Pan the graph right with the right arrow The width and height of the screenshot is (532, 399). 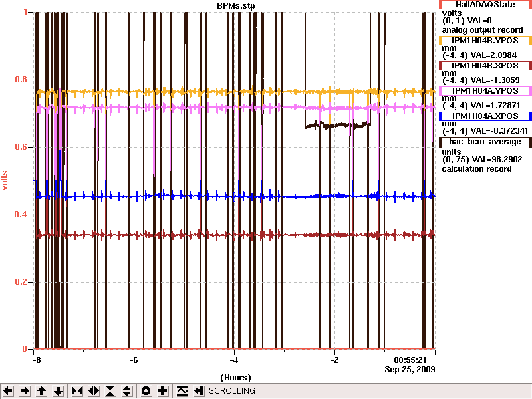25,391
